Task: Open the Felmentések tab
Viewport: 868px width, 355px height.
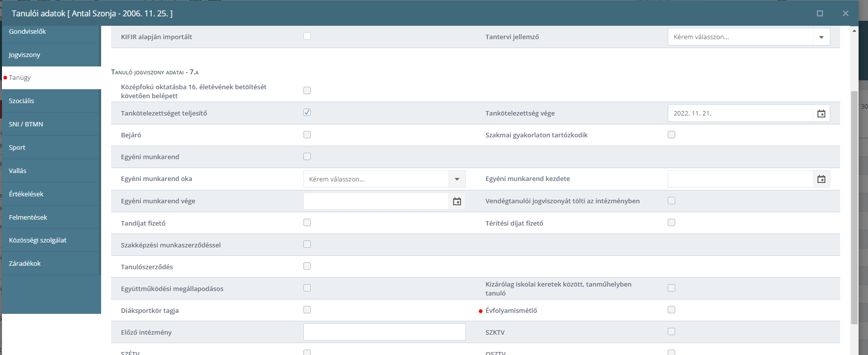Action: tap(51, 217)
